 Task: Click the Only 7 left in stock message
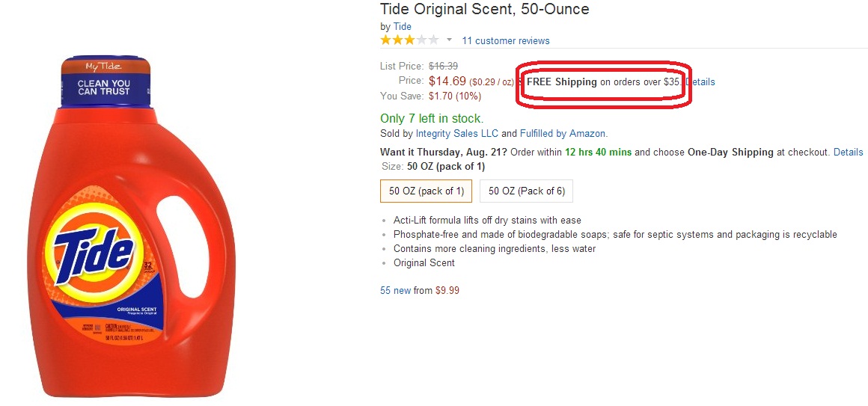point(432,118)
